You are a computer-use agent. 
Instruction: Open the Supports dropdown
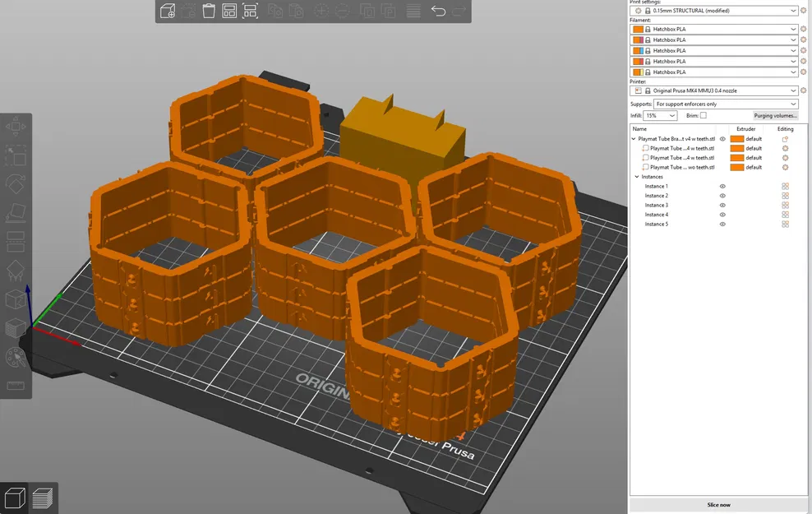click(726, 104)
